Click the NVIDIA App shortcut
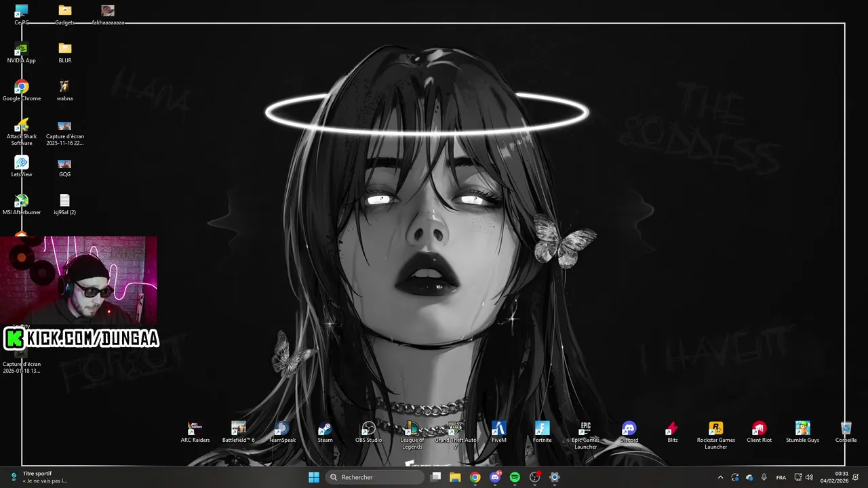The image size is (868, 488). point(22,53)
